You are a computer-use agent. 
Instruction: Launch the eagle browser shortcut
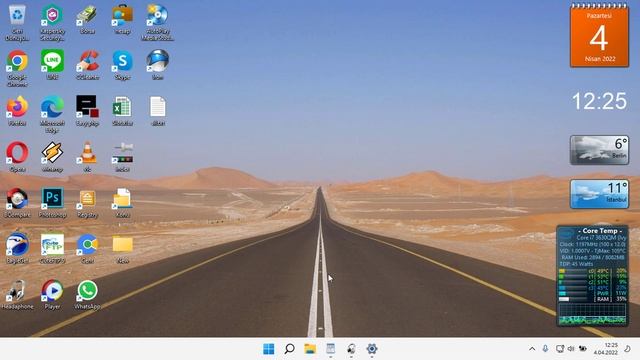[17, 245]
